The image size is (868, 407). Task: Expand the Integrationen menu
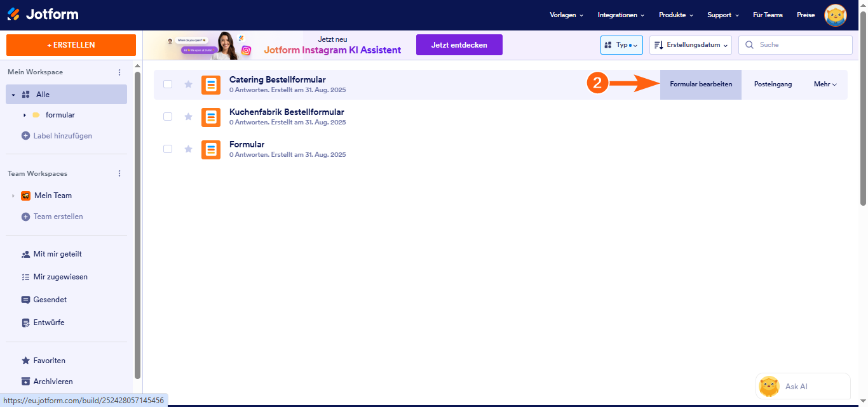point(621,15)
